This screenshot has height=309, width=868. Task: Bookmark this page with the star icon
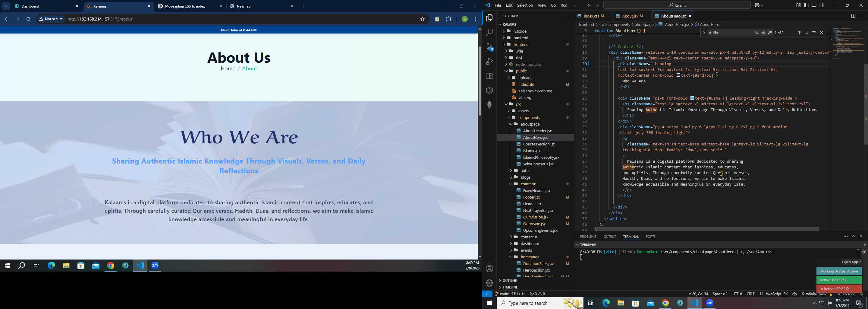(422, 19)
